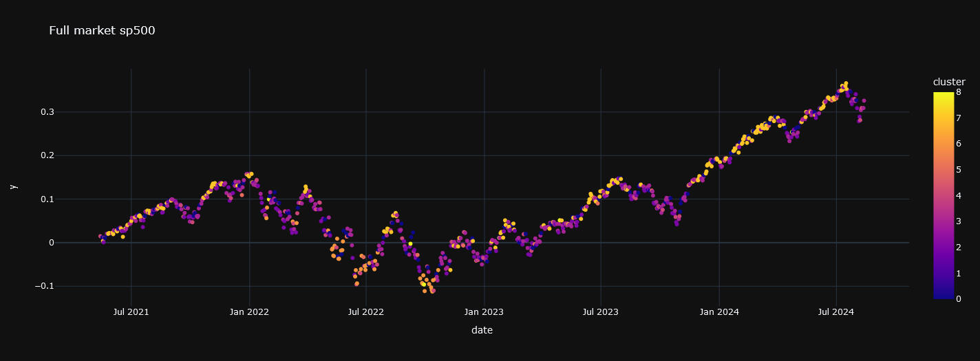Click the "cluster" colorbar title
This screenshot has width=980, height=361.
tap(949, 82)
